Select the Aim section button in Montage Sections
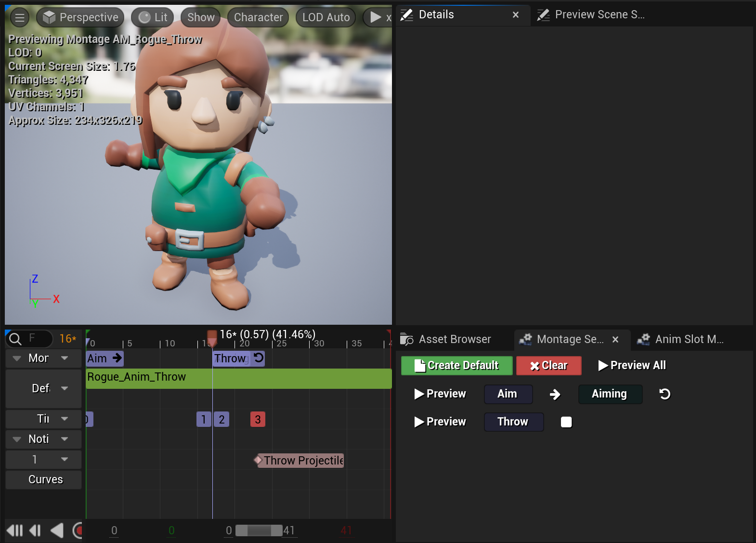This screenshot has height=543, width=756. point(508,394)
